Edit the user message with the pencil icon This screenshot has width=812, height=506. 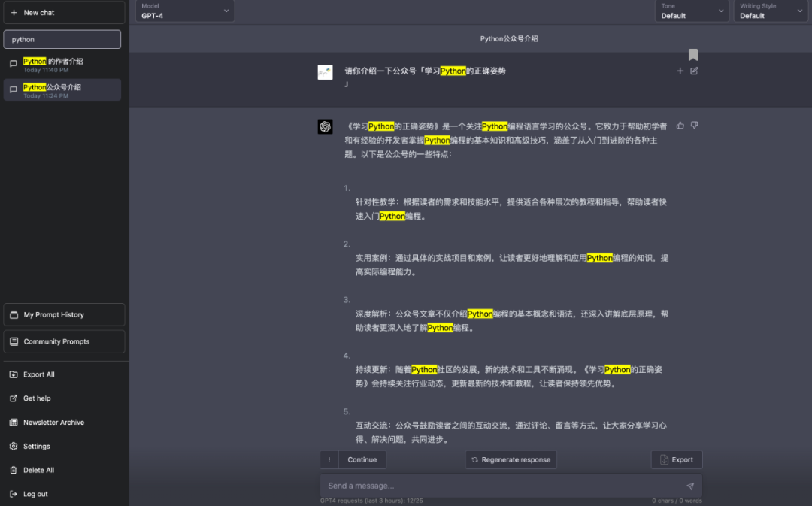pyautogui.click(x=694, y=71)
